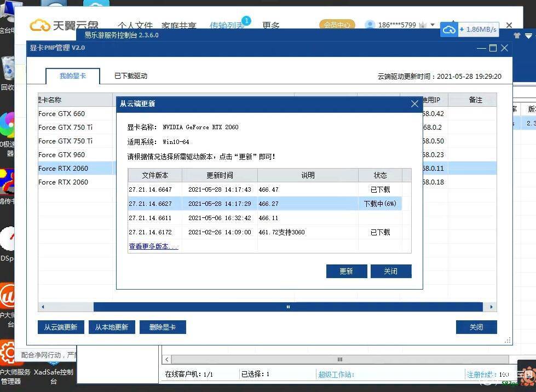Click left arrow of background console scrollbar
The height and width of the screenshot is (392, 536).
166,359
